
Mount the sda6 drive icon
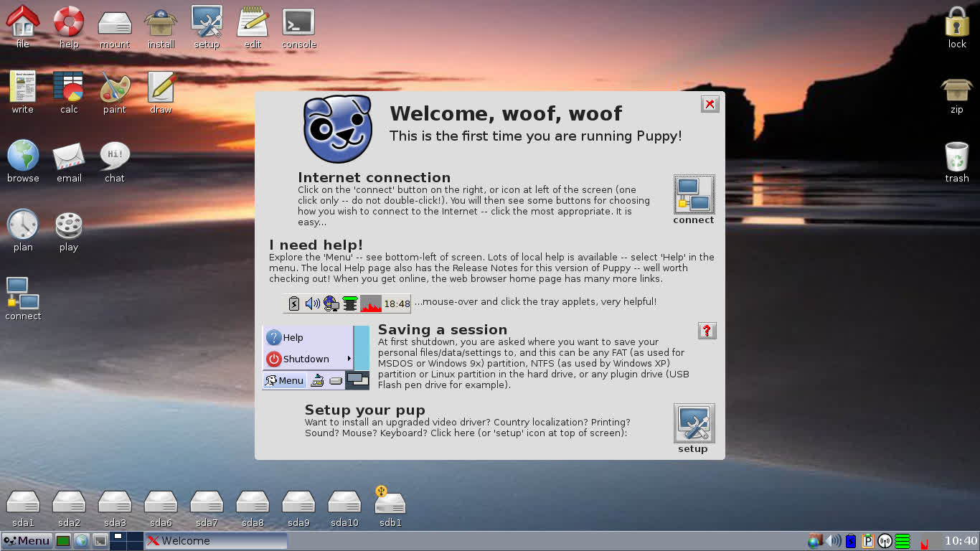click(161, 501)
